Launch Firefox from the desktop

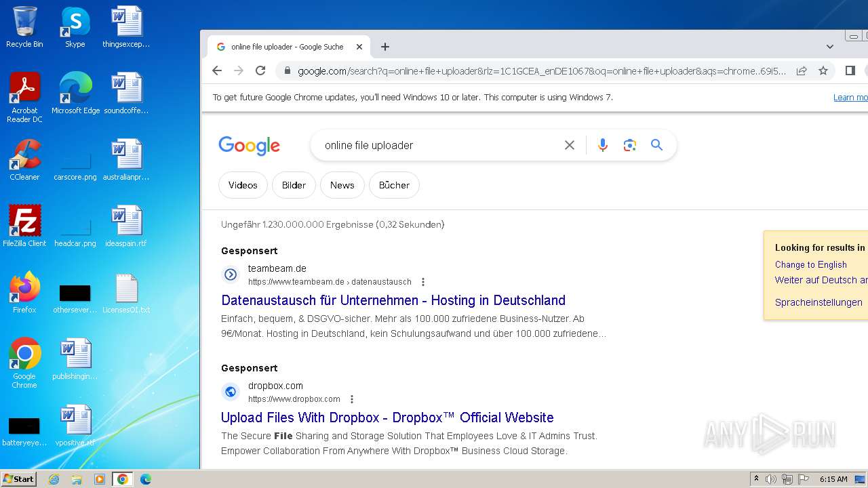(x=24, y=293)
